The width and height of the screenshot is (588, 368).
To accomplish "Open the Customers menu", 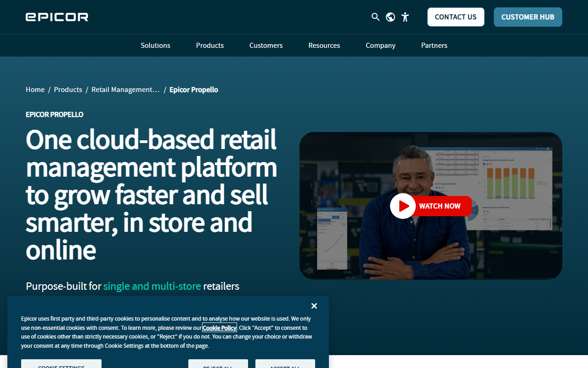I will [x=266, y=46].
